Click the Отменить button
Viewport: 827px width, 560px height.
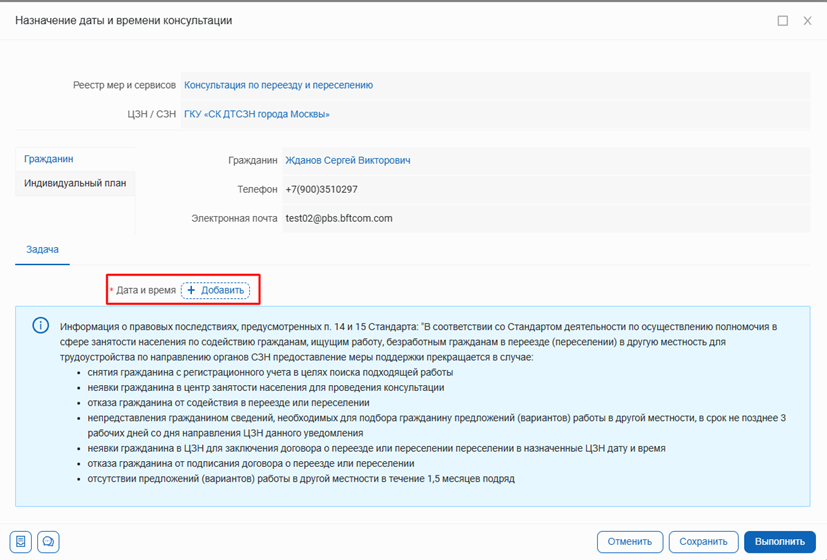(630, 542)
